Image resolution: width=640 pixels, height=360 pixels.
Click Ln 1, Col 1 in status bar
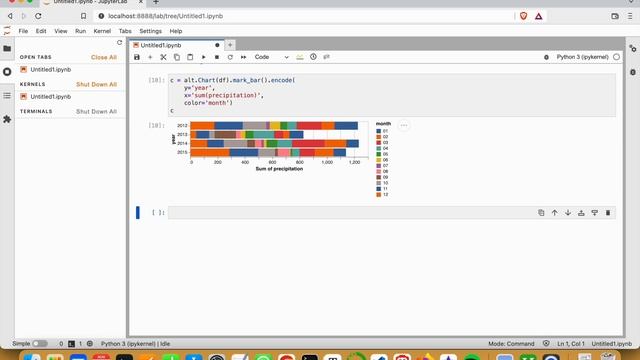point(571,344)
